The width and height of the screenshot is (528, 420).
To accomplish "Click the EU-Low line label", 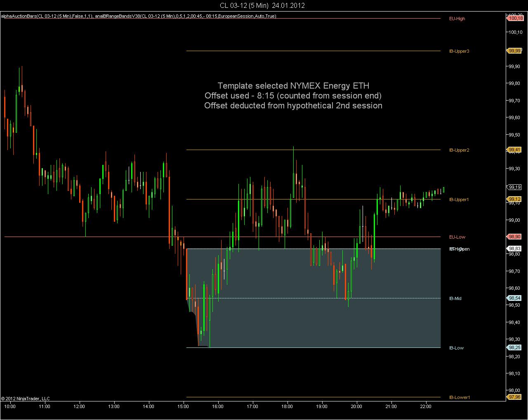I will [457, 237].
